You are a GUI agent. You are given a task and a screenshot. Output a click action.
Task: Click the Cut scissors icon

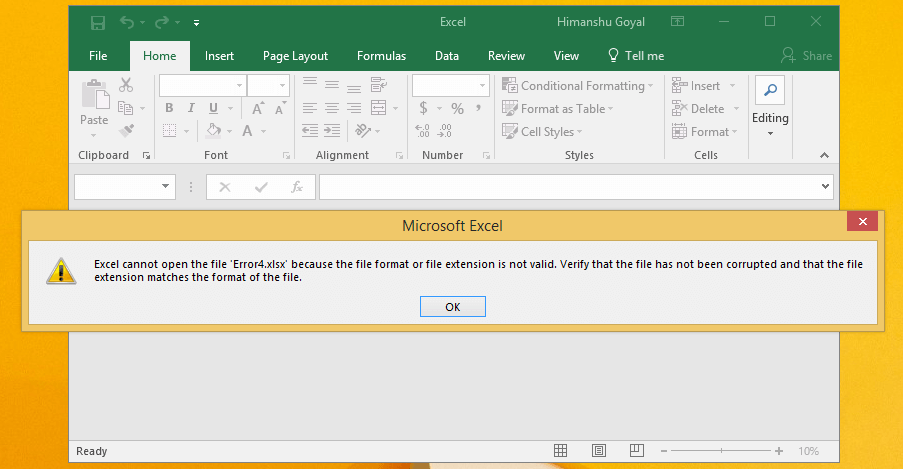coord(126,85)
